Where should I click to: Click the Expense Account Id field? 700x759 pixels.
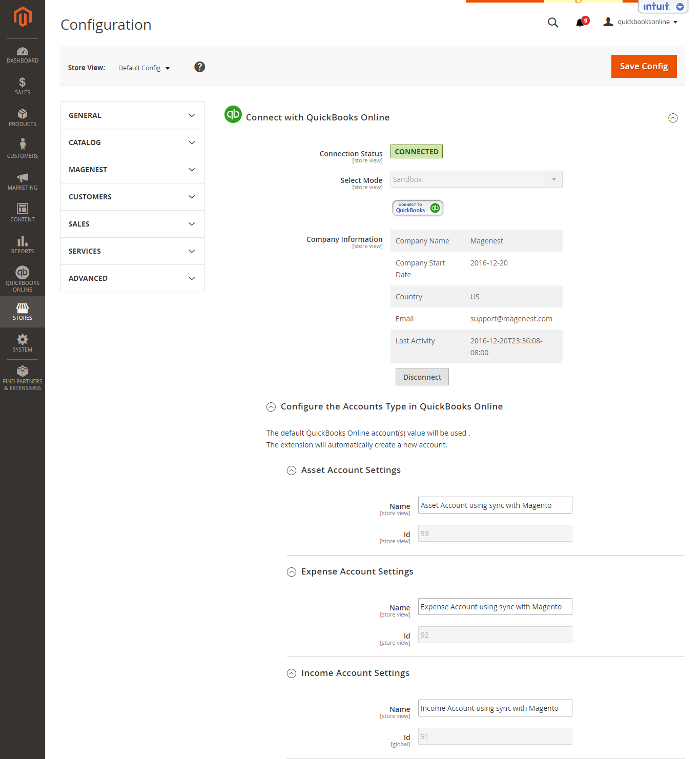(x=495, y=635)
